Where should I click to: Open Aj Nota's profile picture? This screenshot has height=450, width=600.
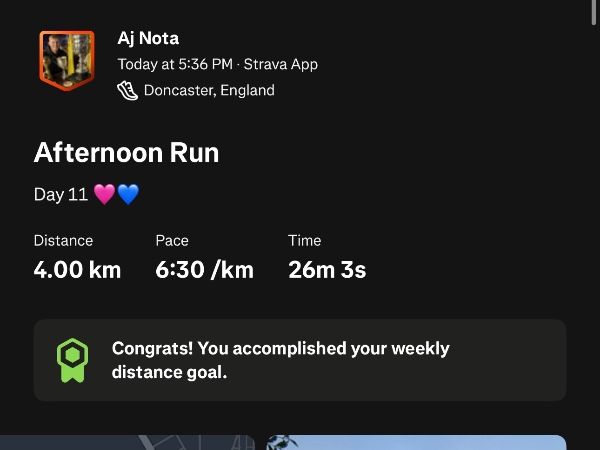tap(66, 59)
